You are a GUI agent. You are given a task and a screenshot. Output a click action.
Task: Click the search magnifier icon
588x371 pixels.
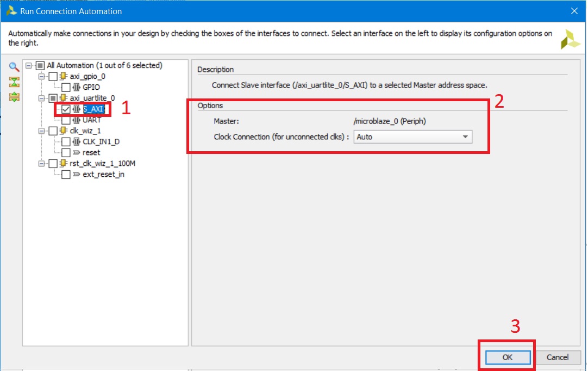[14, 67]
